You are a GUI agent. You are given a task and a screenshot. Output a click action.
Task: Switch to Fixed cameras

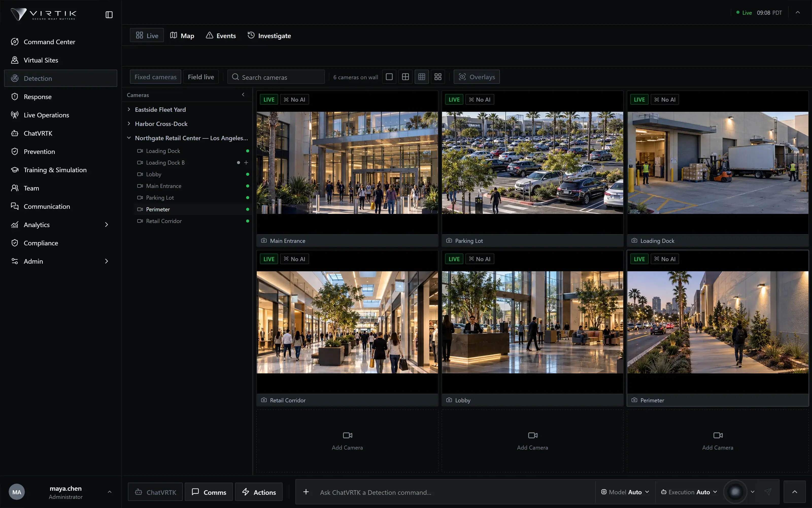click(x=155, y=77)
